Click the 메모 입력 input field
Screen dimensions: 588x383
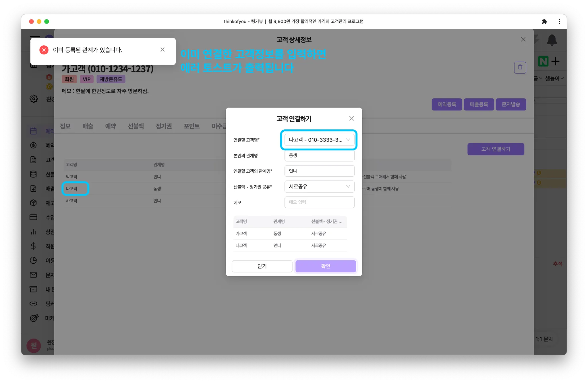point(319,202)
